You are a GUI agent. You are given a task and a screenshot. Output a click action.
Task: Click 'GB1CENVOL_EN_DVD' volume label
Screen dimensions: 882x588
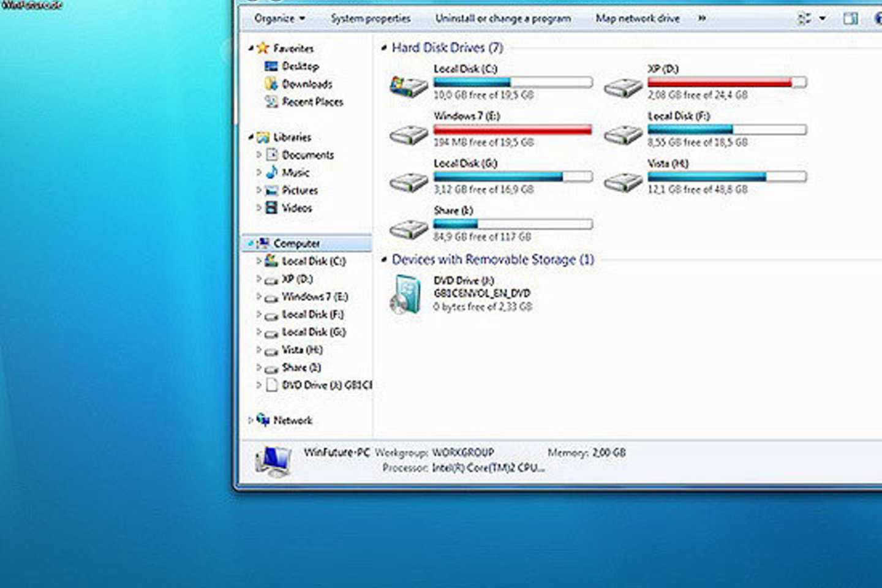(x=482, y=293)
